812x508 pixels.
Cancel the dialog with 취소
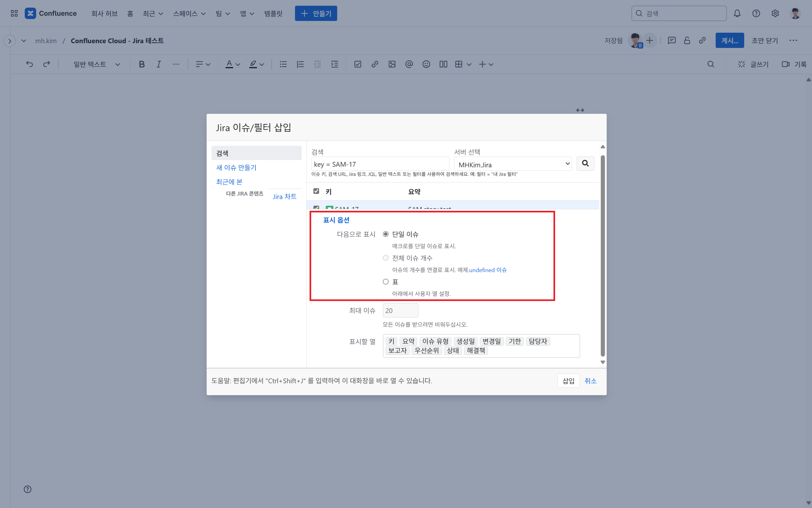[x=590, y=381]
